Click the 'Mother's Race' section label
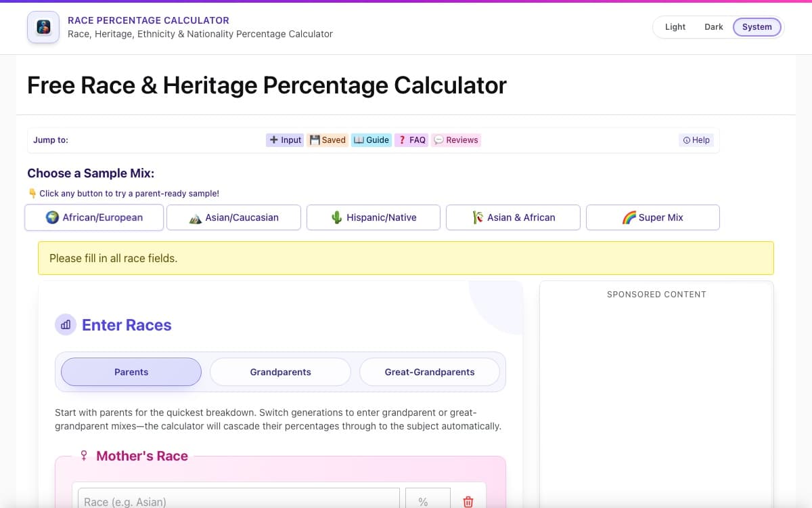The height and width of the screenshot is (508, 812). [142, 456]
